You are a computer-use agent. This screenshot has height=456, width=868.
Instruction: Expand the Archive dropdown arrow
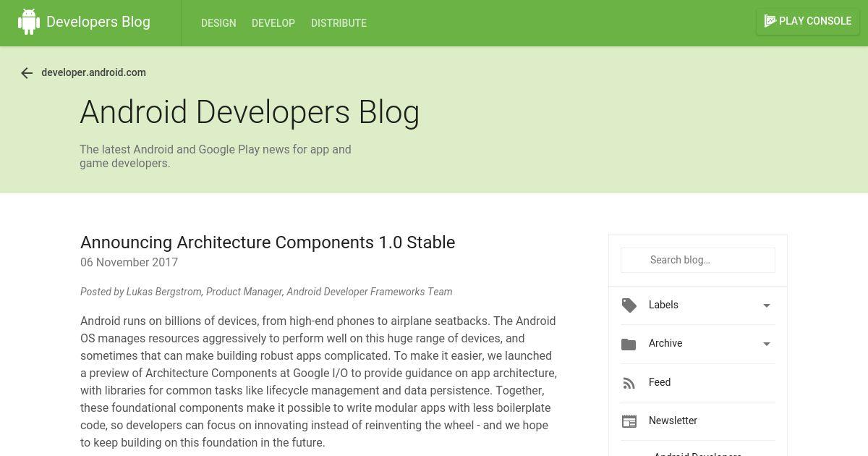point(767,344)
